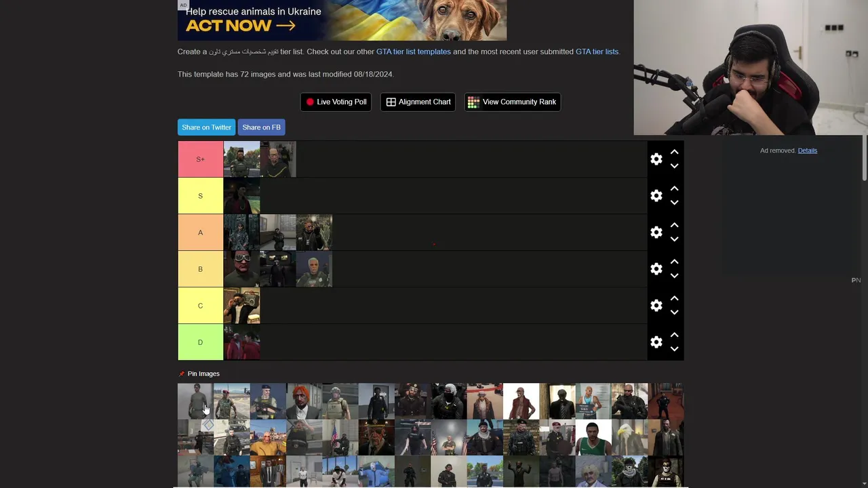
Task: Move A tier row down with arrow
Action: [674, 239]
